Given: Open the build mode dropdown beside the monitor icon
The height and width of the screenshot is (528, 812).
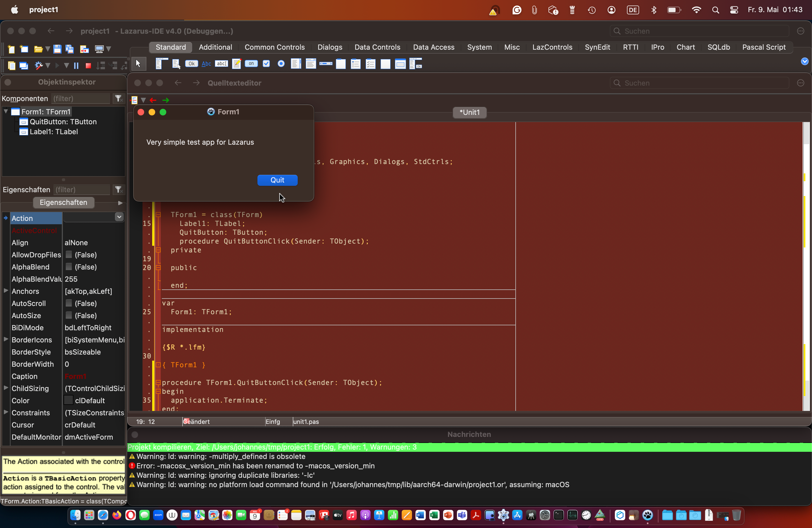Looking at the screenshot, I should coord(109,49).
